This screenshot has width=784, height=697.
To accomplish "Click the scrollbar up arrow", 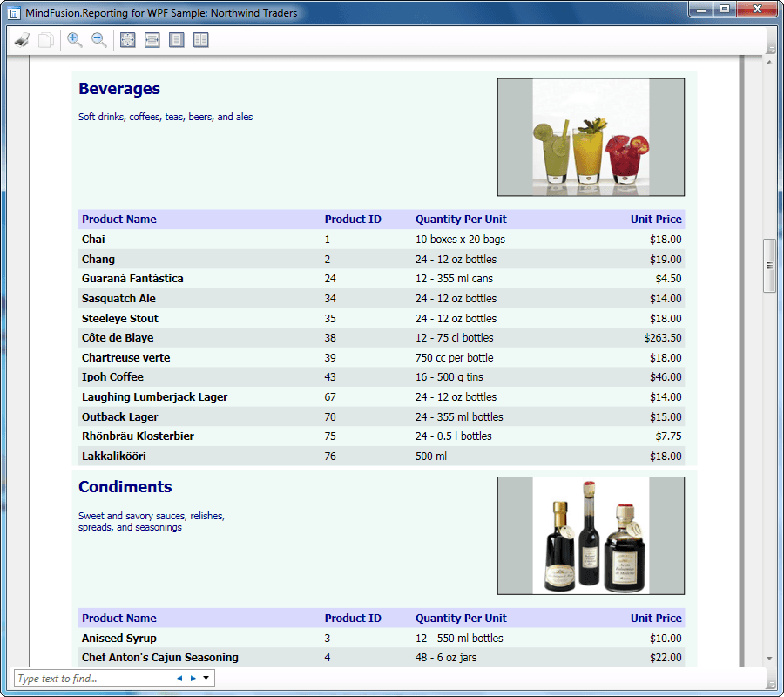I will 769,62.
